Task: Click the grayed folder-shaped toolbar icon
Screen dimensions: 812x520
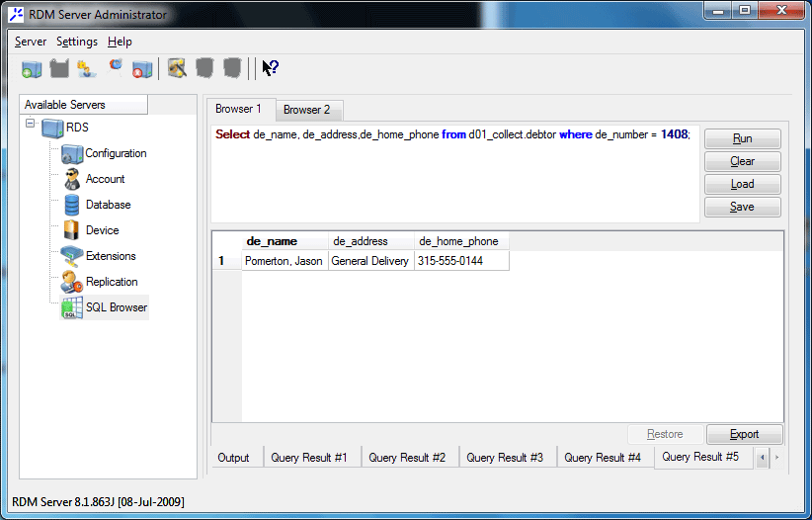Action: pos(59,68)
